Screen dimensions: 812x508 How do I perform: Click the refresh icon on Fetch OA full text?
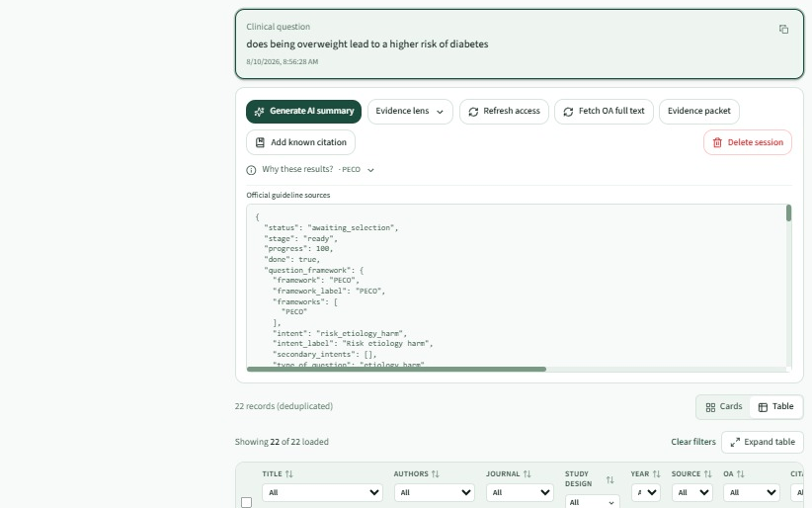[568, 112]
